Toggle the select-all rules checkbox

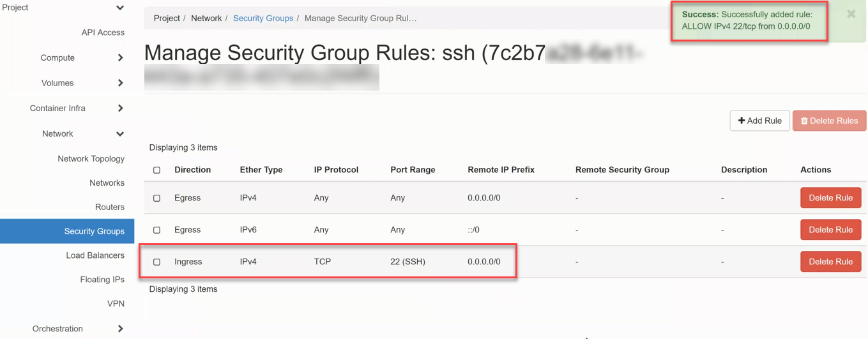pyautogui.click(x=157, y=170)
